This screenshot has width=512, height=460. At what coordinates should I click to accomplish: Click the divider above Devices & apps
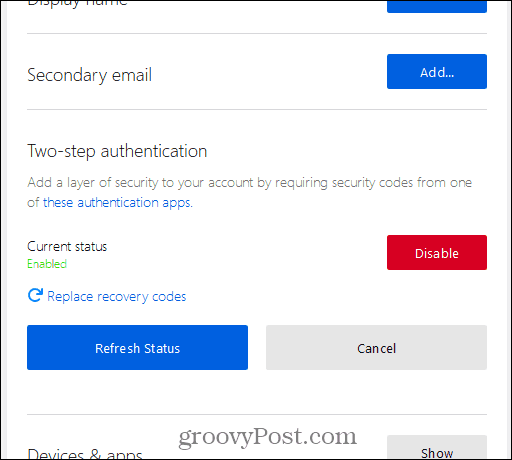pos(257,415)
